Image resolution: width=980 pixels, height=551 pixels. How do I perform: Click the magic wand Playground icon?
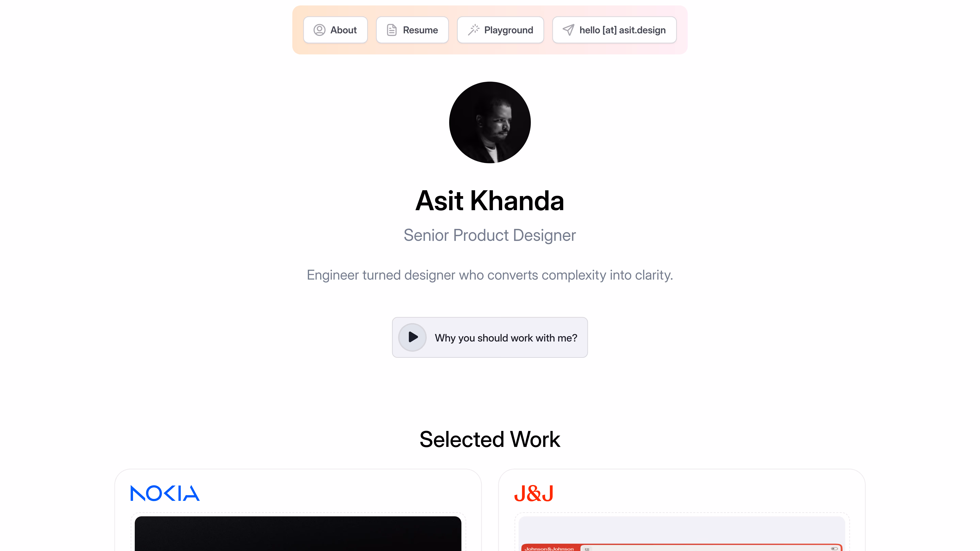click(473, 30)
